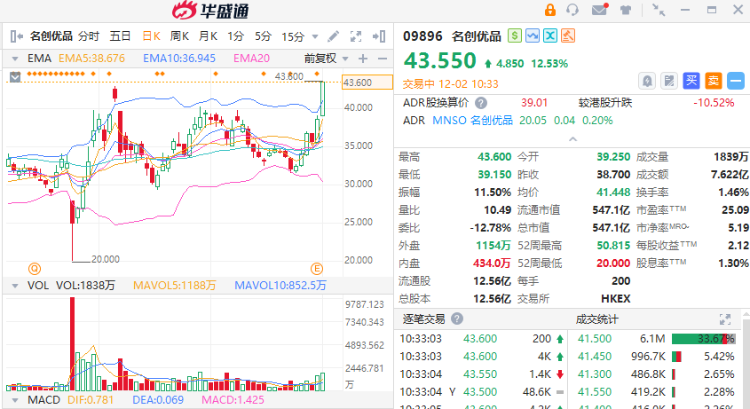Open the 成交统计 tab
750x409 pixels.
click(x=597, y=319)
